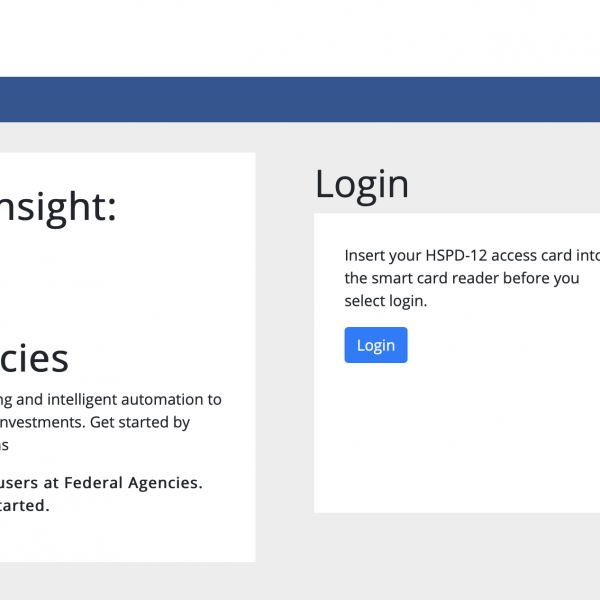Click the dark blue navigation bar
600x600 pixels.
pyautogui.click(x=300, y=100)
